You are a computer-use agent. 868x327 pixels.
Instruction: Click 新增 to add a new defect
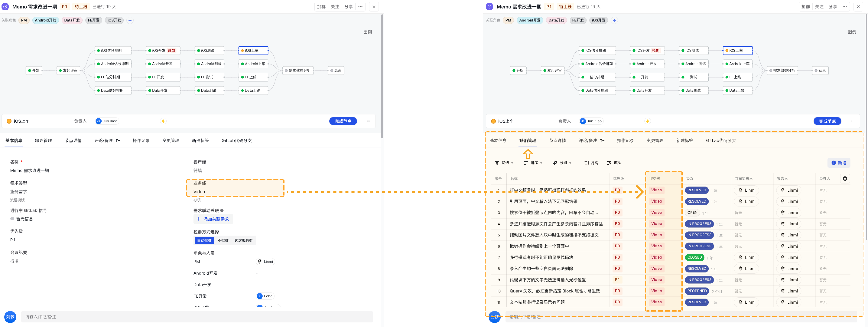(839, 163)
